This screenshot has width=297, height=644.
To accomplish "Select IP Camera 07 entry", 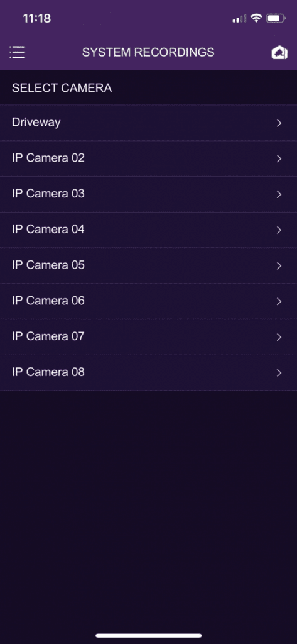I will [x=148, y=337].
